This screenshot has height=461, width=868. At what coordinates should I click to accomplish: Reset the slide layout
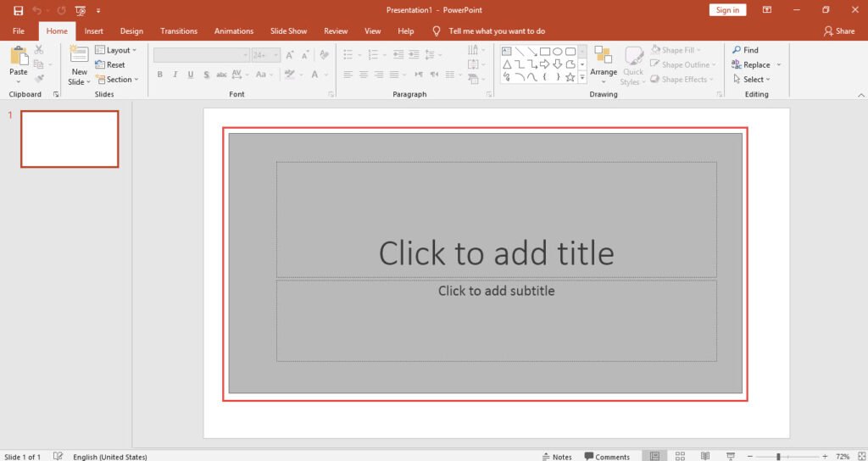(110, 64)
